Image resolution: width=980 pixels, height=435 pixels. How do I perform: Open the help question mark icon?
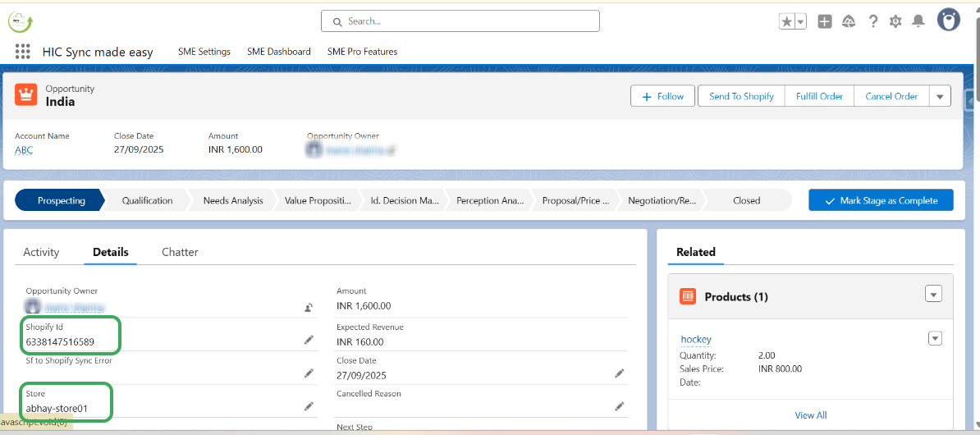(x=873, y=21)
